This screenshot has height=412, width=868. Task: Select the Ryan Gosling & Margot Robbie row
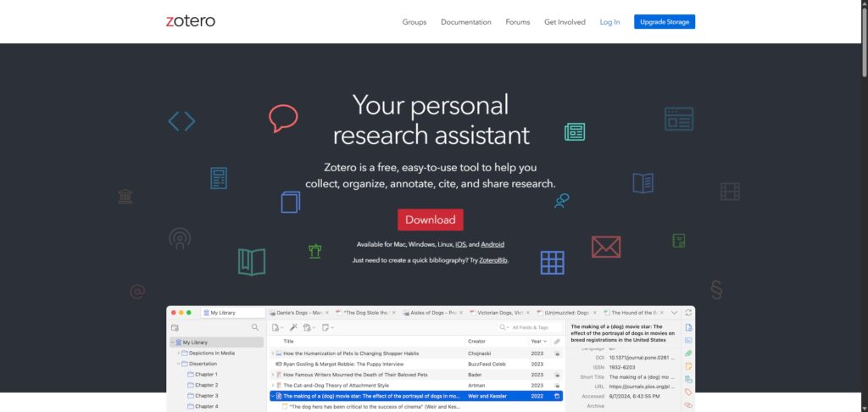[415, 365]
